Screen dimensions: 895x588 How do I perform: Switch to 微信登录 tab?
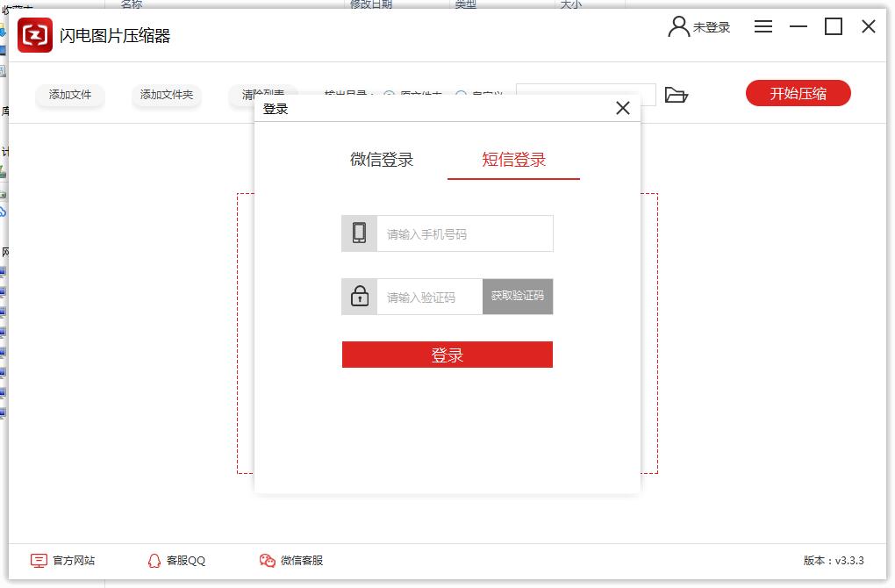click(382, 160)
